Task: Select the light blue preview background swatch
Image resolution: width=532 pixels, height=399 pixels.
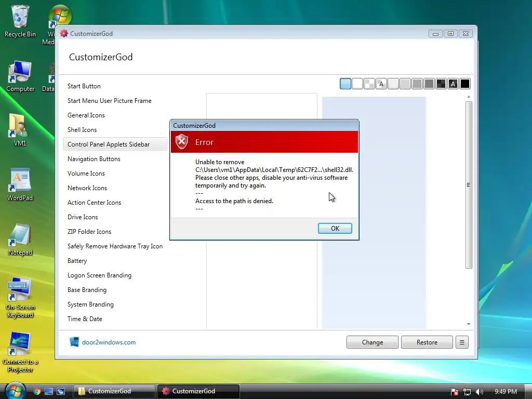Action: (345, 84)
